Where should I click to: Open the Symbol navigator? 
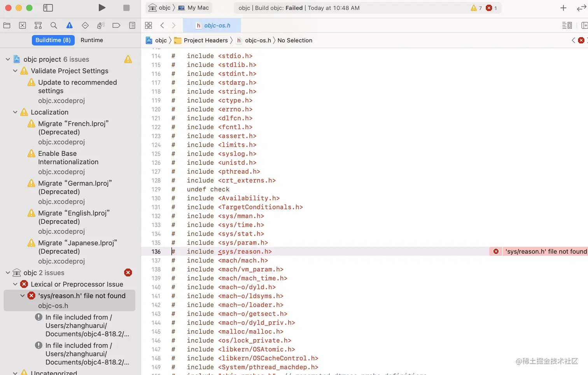pos(38,25)
